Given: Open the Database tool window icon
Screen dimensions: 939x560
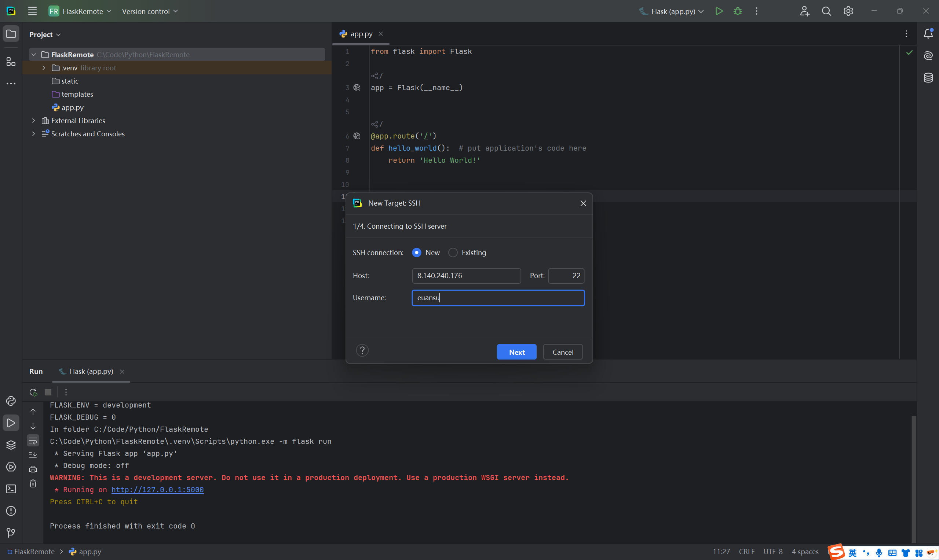Looking at the screenshot, I should click(928, 78).
